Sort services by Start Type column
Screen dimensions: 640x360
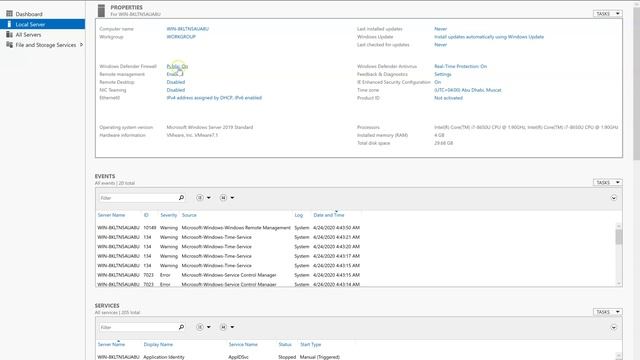pyautogui.click(x=311, y=344)
